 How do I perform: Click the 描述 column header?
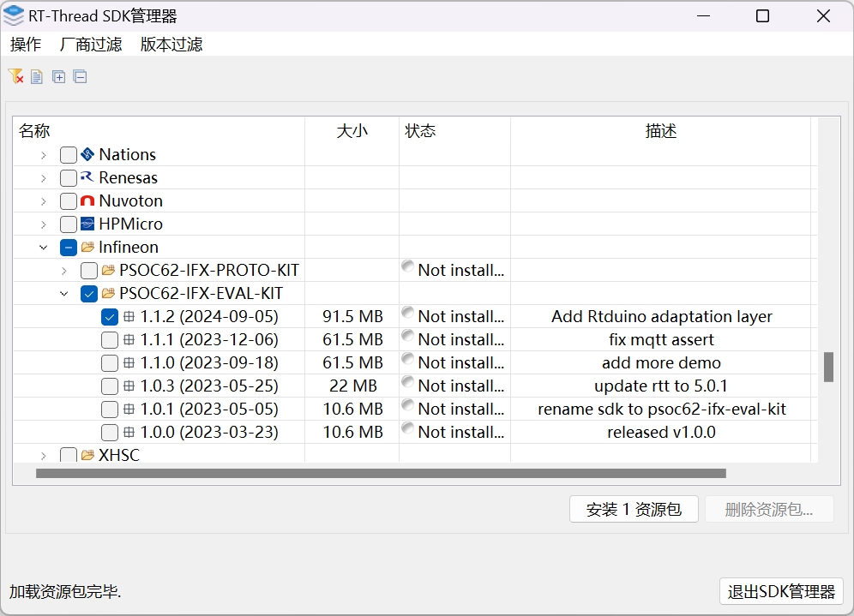[x=661, y=130]
